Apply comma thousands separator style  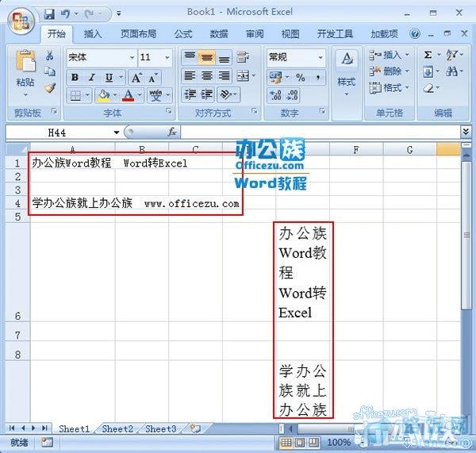tap(317, 78)
